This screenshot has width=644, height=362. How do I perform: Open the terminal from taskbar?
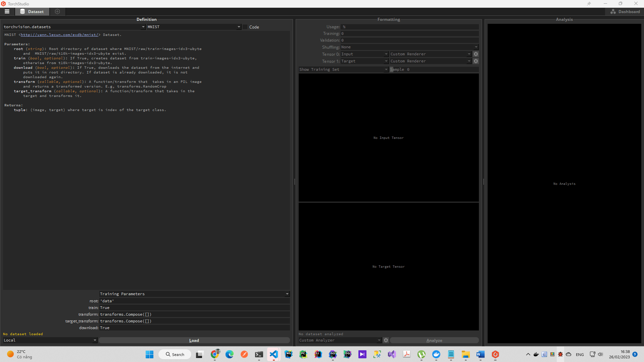point(259,354)
